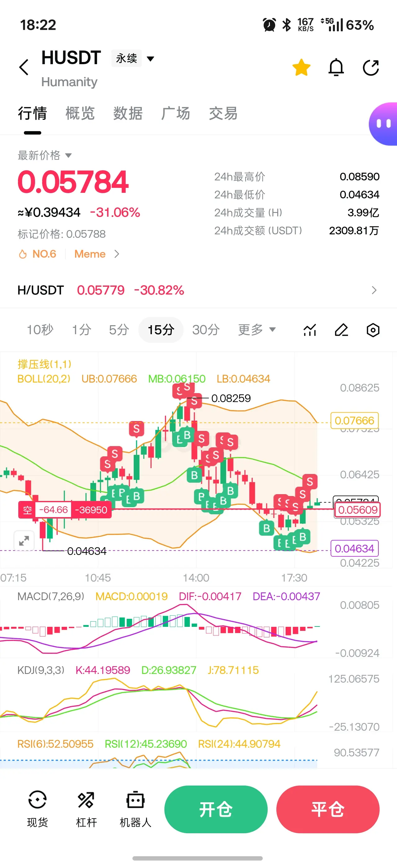Tap the 5G signal status indicator

(x=332, y=24)
